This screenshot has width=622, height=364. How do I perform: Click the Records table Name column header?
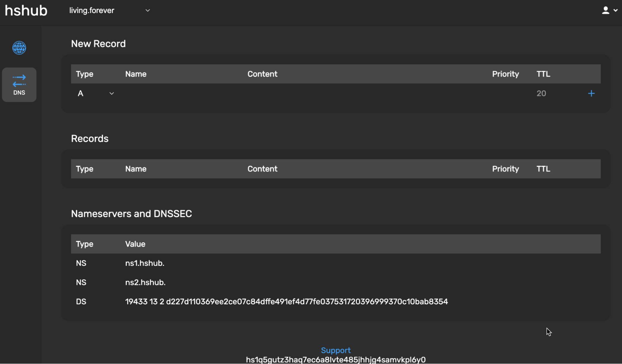(x=136, y=169)
